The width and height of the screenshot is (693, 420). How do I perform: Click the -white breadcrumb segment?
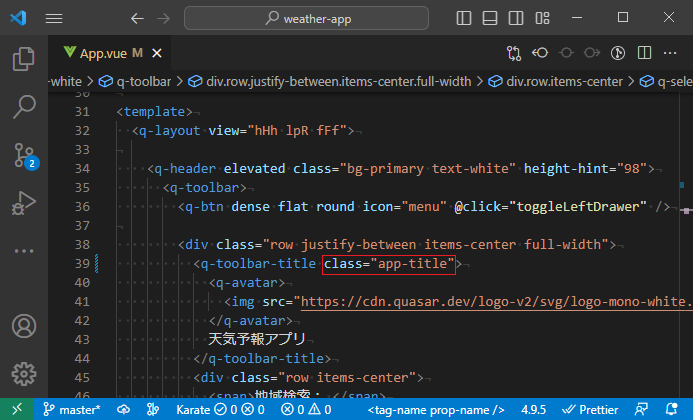click(65, 82)
